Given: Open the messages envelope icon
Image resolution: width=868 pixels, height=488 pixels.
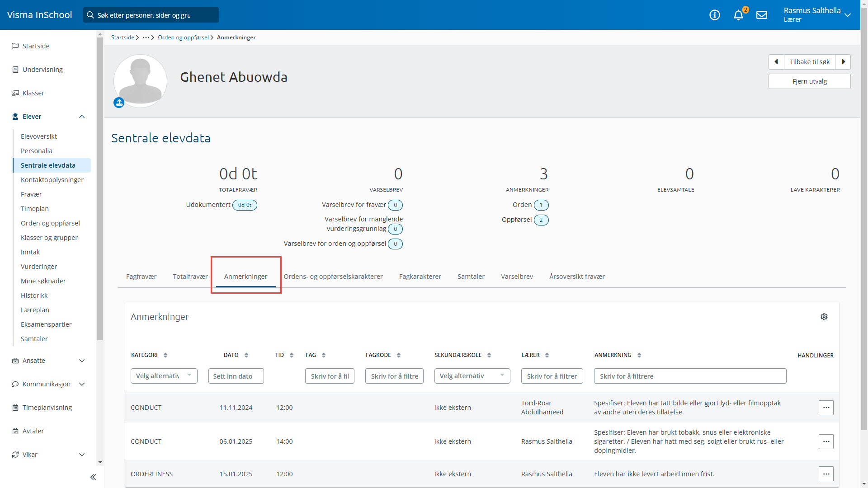Looking at the screenshot, I should pos(762,15).
